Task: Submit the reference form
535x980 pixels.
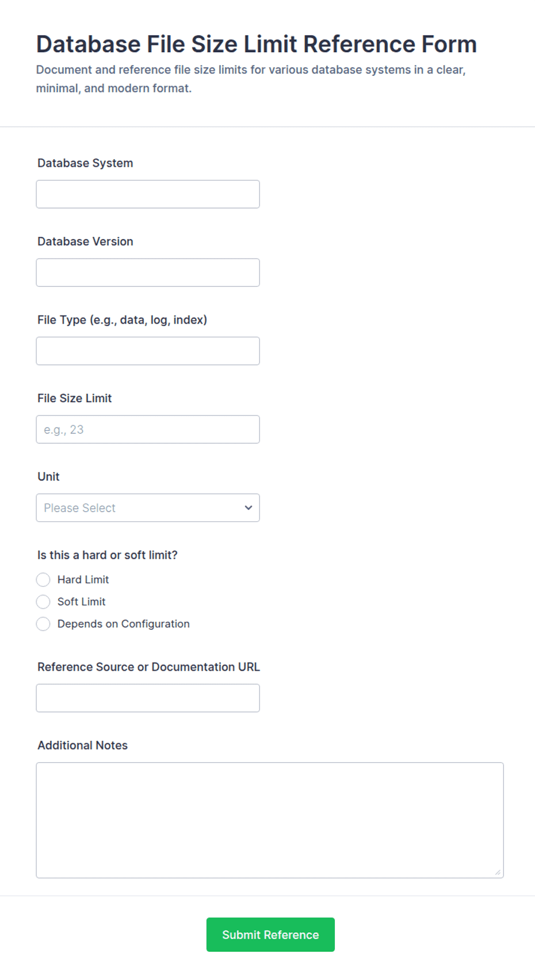Action: 270,935
